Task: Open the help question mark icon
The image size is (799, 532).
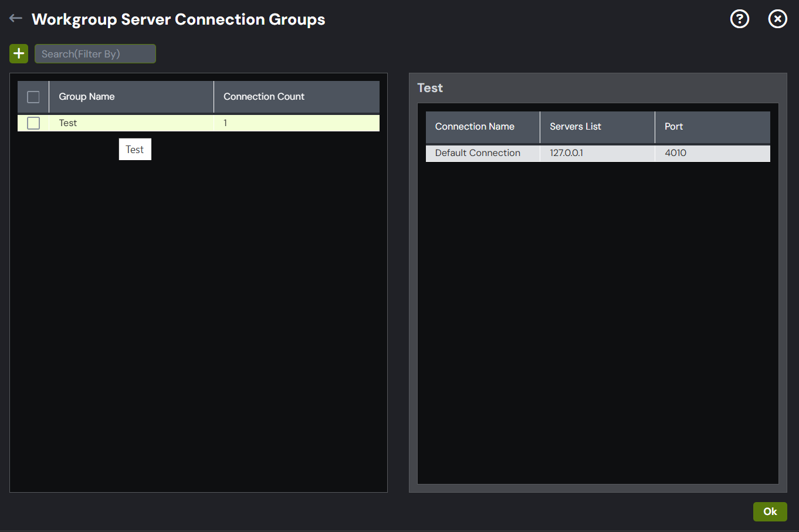Action: tap(740, 19)
